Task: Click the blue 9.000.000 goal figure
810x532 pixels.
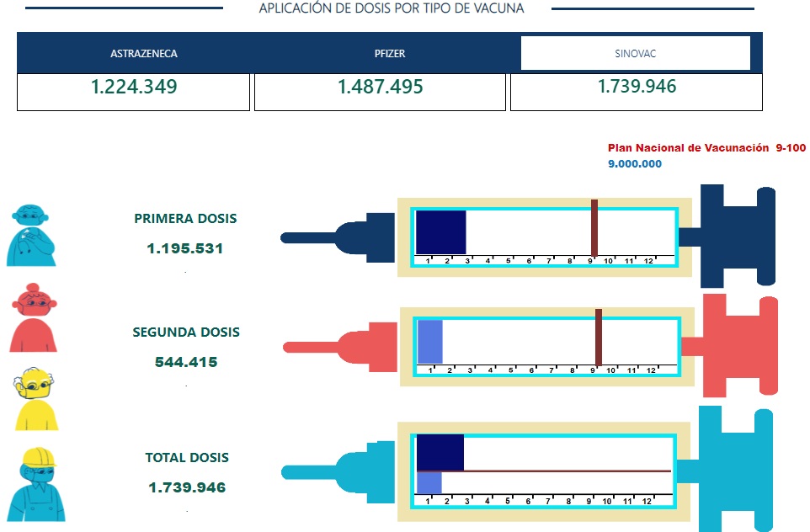Action: pos(635,164)
